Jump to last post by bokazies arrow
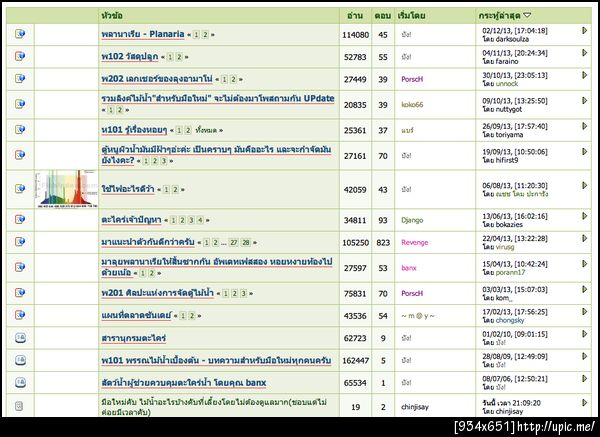The width and height of the screenshot is (600, 437). [584, 216]
